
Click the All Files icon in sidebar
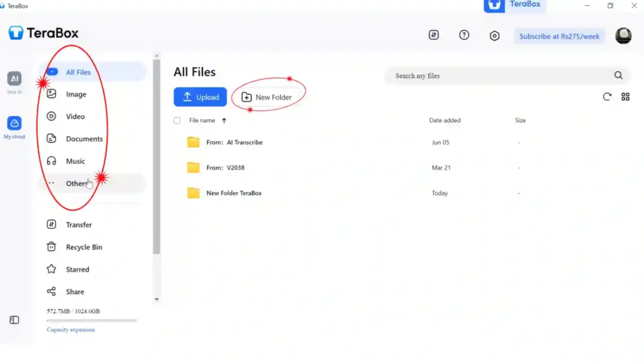coord(52,72)
